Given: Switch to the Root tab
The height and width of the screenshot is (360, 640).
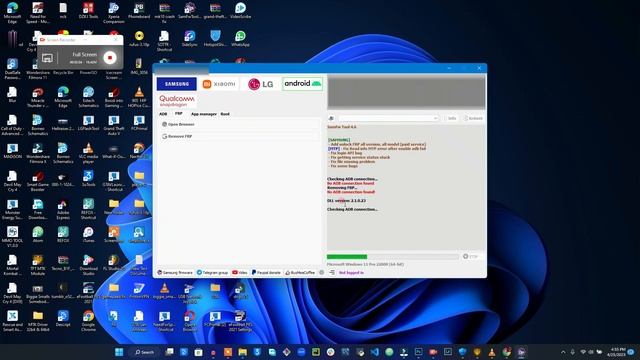Looking at the screenshot, I should [x=225, y=114].
